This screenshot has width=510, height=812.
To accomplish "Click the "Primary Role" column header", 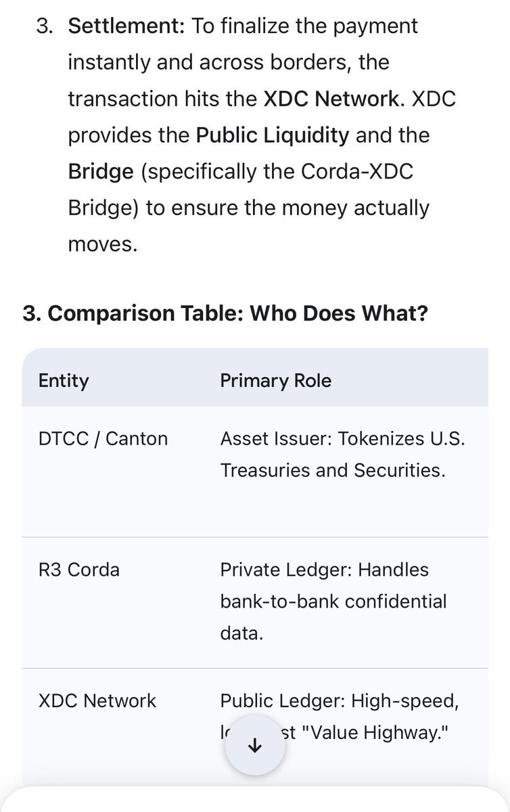I will [x=275, y=381].
